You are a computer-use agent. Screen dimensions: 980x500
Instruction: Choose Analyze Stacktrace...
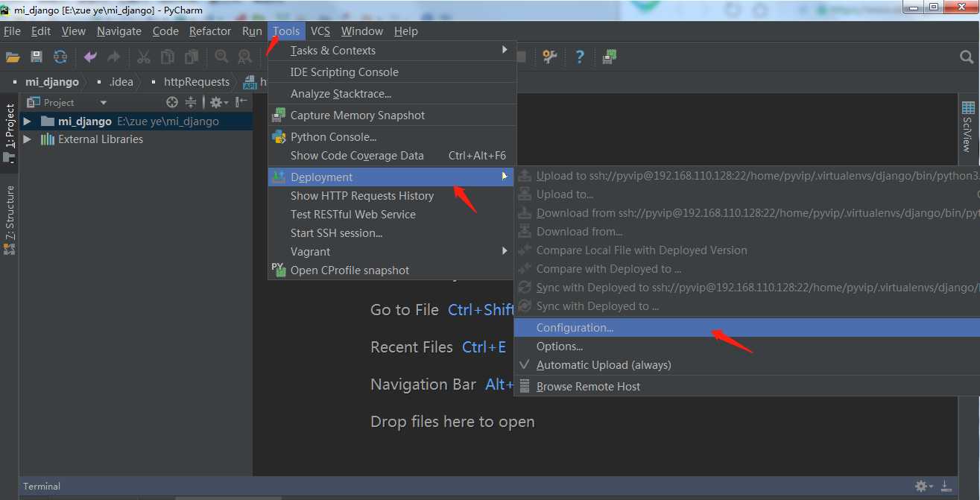(392, 94)
